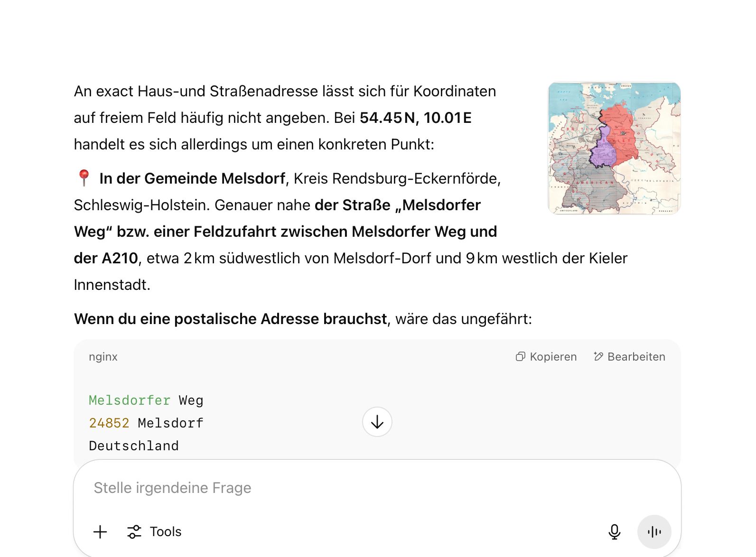Activate voice mode waveform button

pyautogui.click(x=654, y=532)
